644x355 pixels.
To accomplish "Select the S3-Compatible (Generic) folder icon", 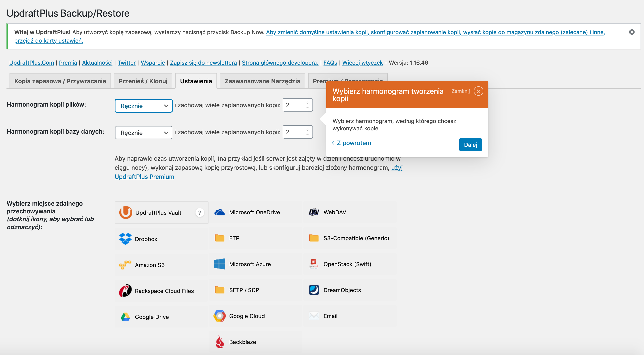I will [x=314, y=238].
